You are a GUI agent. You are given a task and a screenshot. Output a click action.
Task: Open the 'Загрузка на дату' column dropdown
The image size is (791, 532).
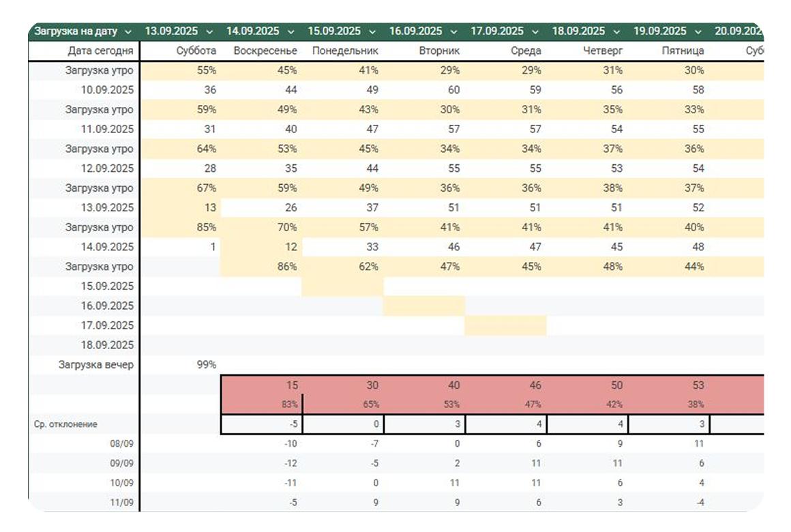click(128, 31)
